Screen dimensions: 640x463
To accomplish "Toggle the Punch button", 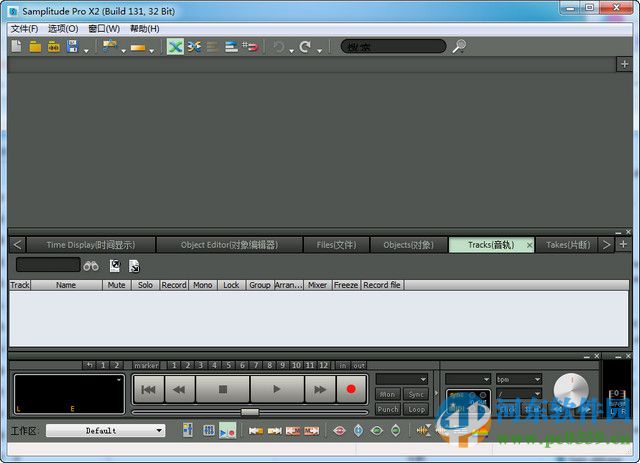I will 388,409.
